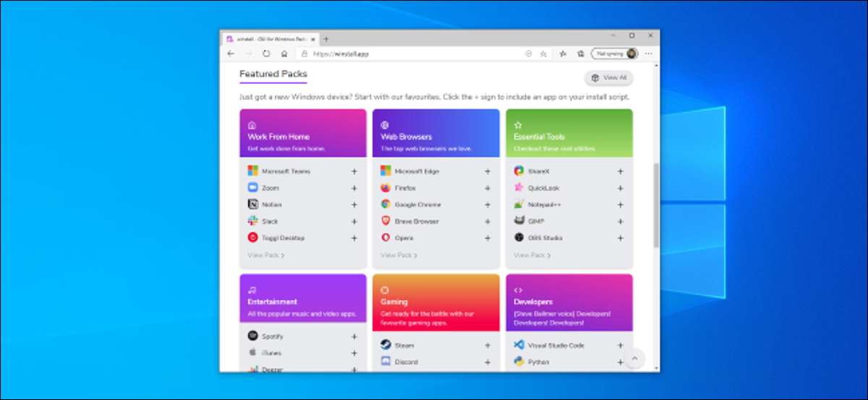Click the scroll-to-top round arrow button

634,359
